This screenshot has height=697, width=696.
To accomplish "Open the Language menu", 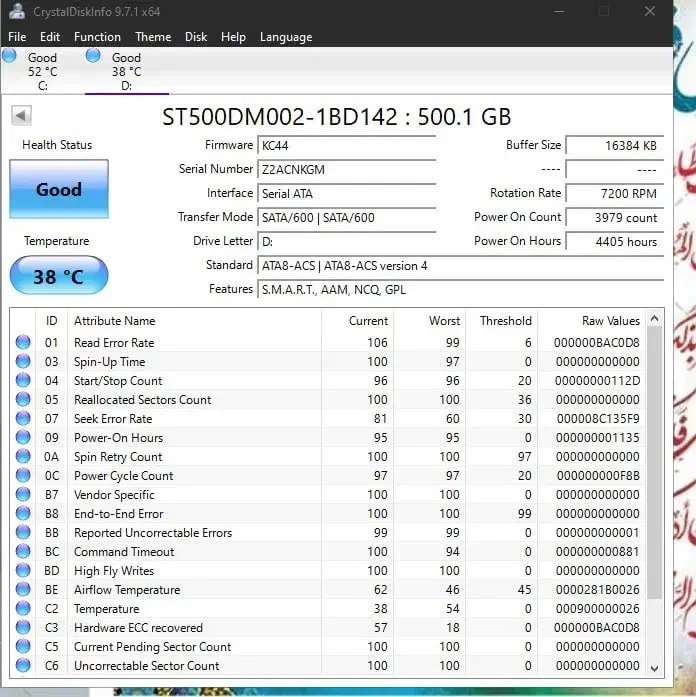I will (286, 37).
